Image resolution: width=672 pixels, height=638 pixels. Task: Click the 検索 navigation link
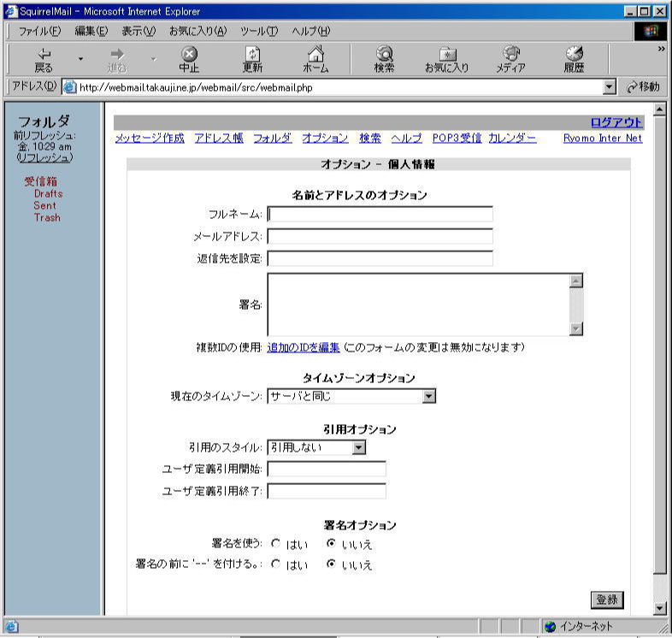coord(370,138)
